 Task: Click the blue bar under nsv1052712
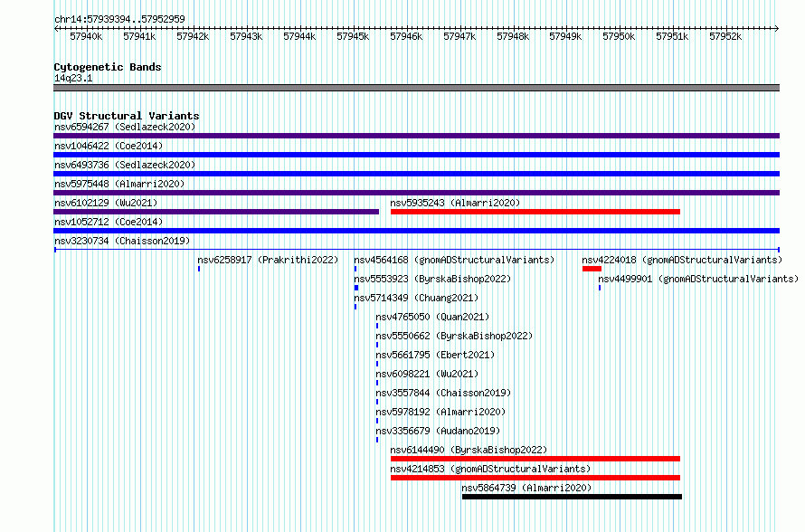[416, 231]
